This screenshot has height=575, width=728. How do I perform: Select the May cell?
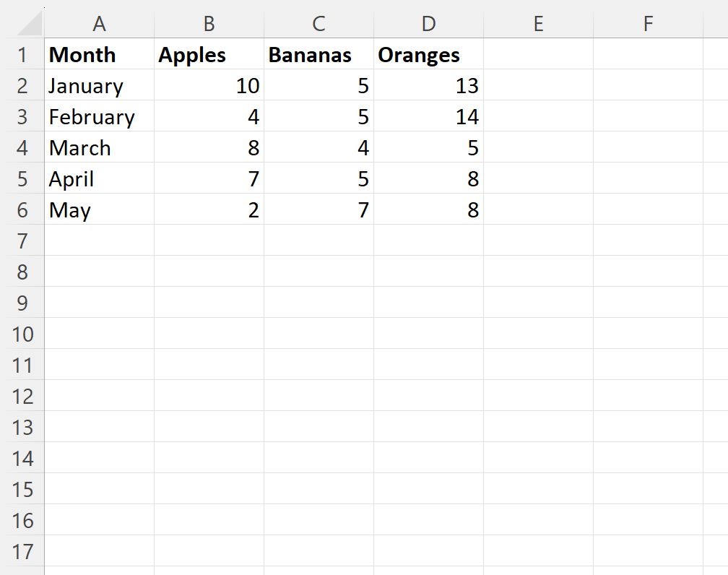coord(99,209)
